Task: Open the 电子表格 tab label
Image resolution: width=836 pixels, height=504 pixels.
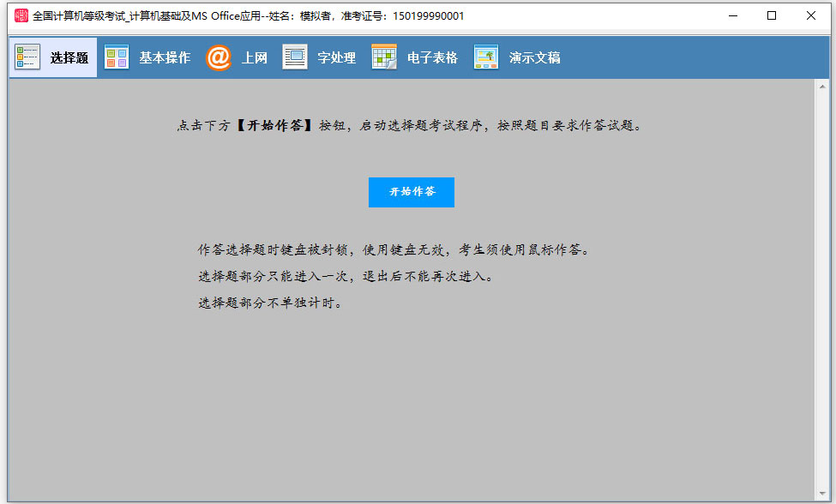Action: (x=432, y=58)
